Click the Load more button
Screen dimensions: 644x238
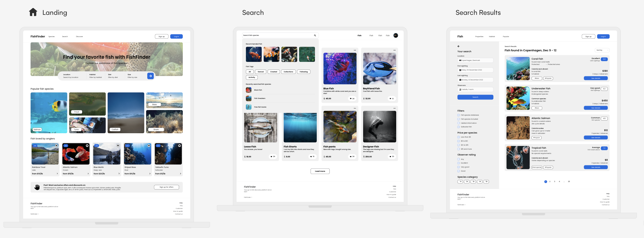tap(320, 171)
